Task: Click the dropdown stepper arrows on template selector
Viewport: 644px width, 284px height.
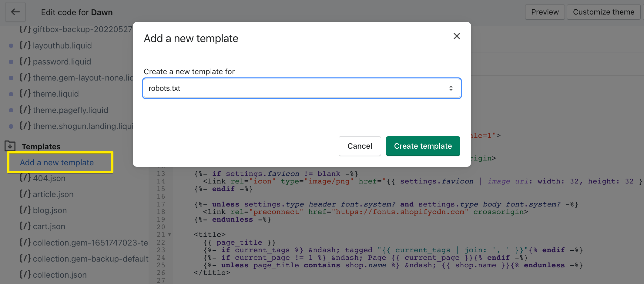Action: click(451, 88)
